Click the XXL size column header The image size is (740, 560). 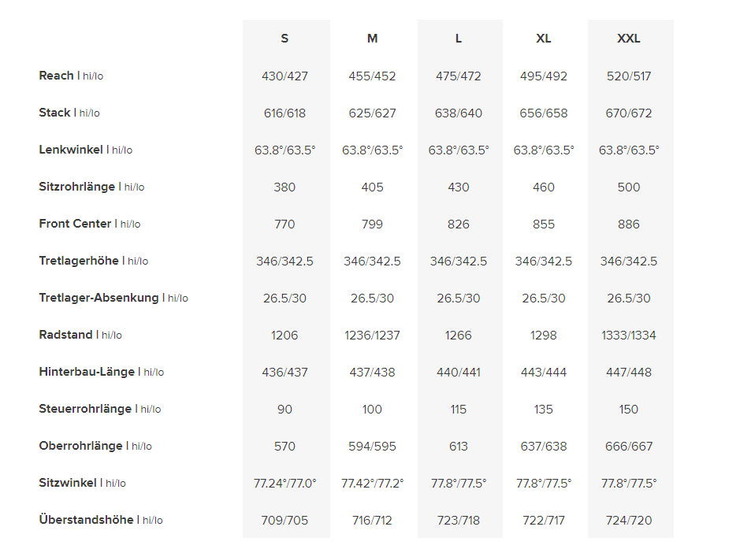[629, 39]
